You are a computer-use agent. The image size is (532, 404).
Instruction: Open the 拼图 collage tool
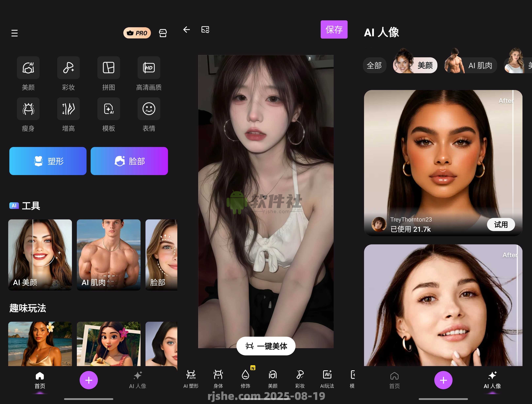tap(109, 68)
